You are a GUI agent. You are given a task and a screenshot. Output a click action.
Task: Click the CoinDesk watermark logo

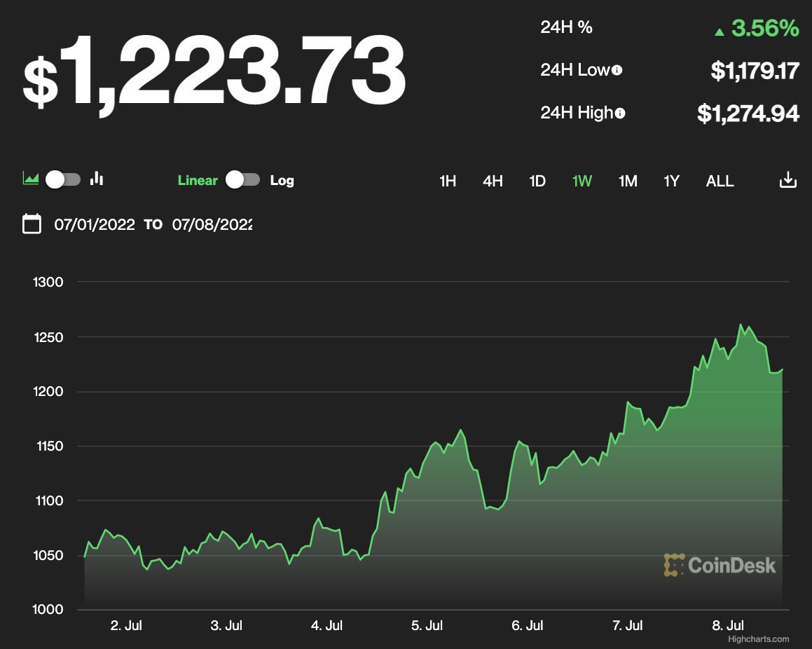tap(720, 565)
